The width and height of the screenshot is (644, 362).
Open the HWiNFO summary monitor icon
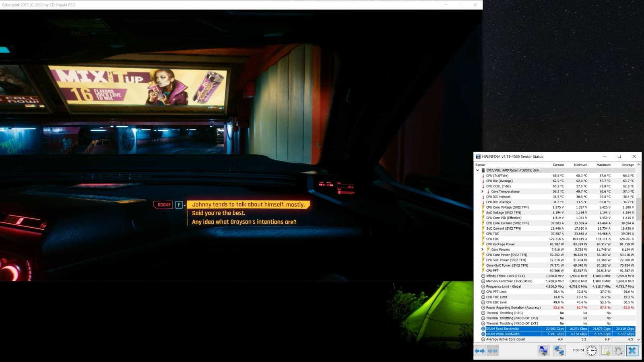tap(543, 351)
